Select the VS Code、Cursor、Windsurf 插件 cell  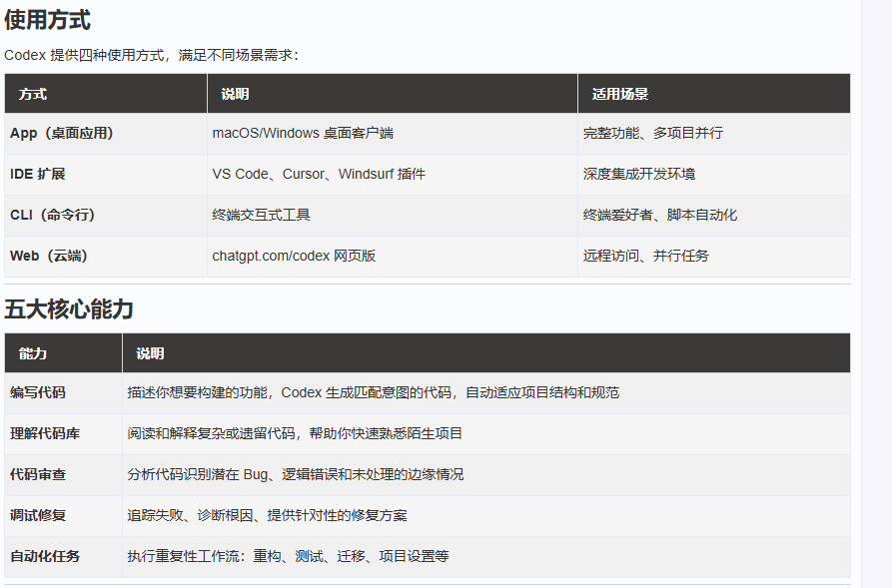click(x=319, y=174)
